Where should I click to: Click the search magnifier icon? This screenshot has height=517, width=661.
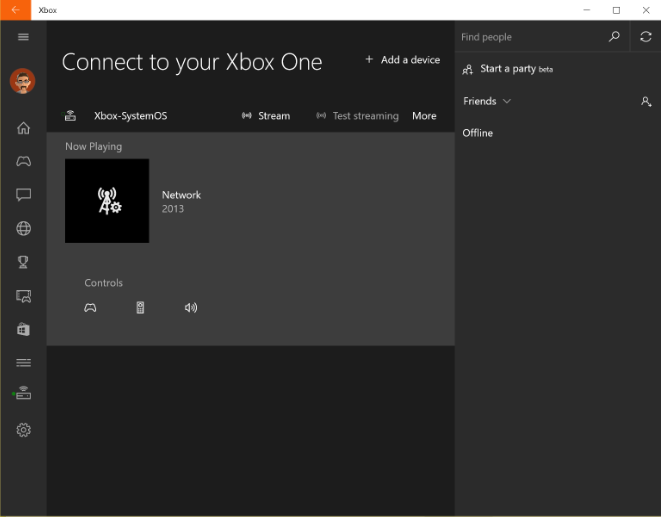point(614,37)
